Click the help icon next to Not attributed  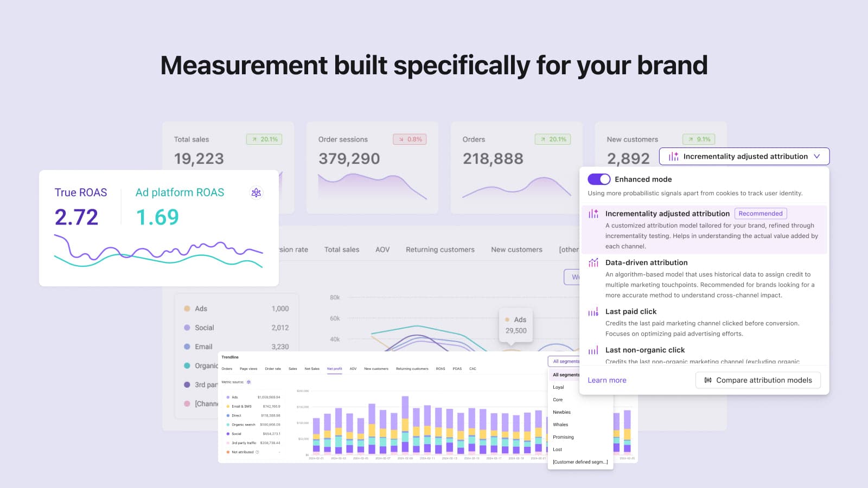[x=257, y=452]
